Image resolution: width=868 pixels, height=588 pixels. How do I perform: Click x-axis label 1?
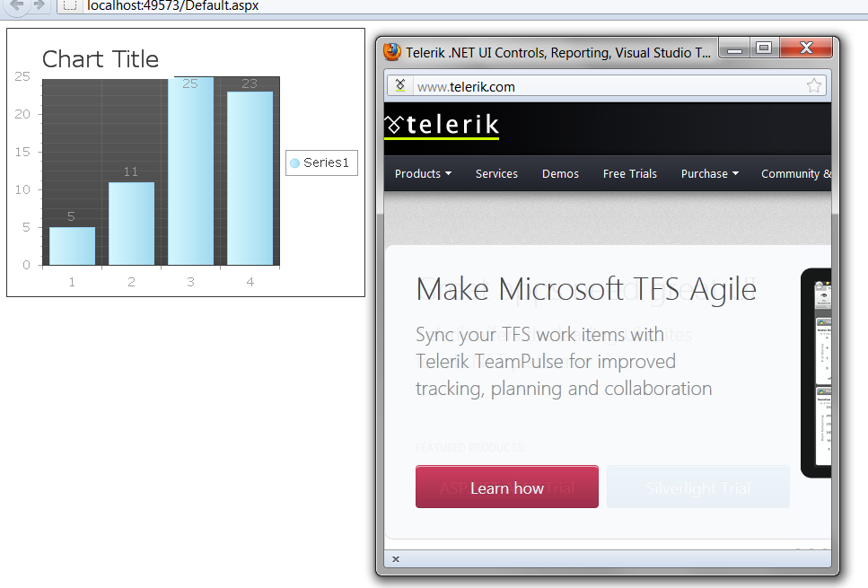coord(72,283)
